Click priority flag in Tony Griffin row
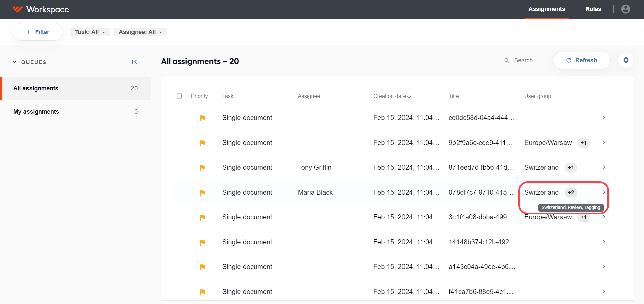This screenshot has width=644, height=304. click(203, 168)
